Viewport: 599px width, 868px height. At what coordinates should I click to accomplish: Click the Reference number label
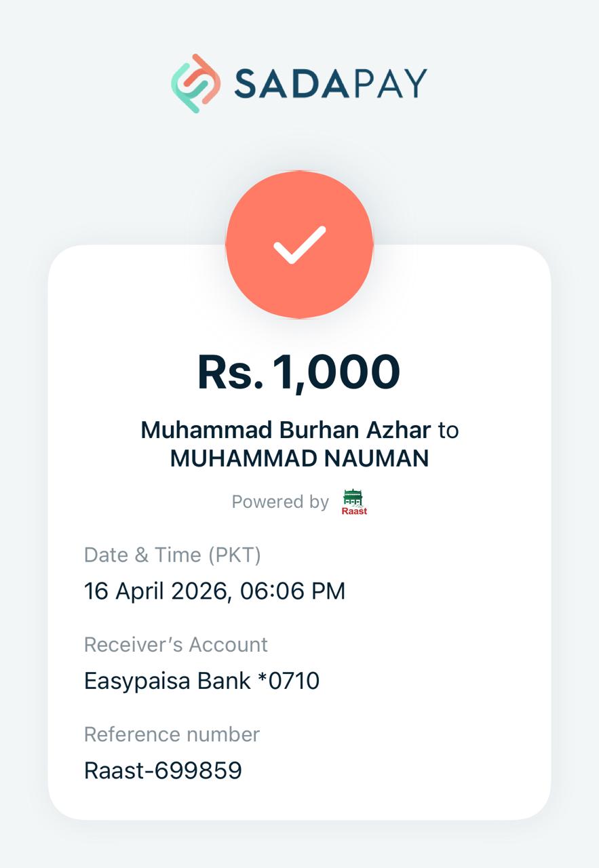click(172, 734)
